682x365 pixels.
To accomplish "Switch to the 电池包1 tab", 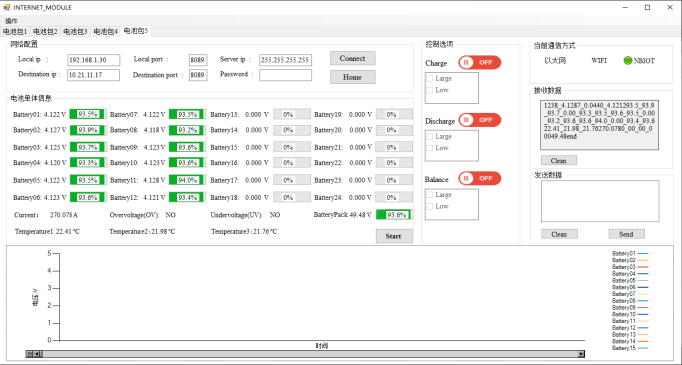I will coord(15,32).
